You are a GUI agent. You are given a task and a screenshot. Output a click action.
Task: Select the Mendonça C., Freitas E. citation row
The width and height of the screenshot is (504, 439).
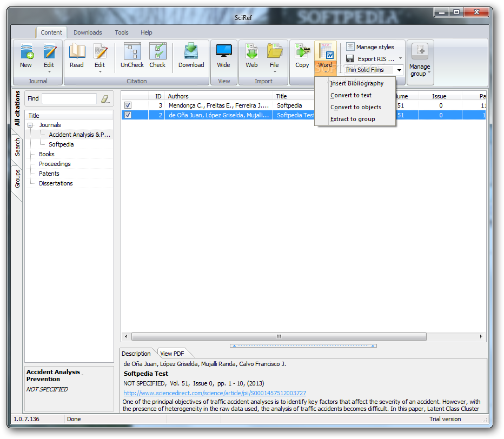[x=303, y=105]
